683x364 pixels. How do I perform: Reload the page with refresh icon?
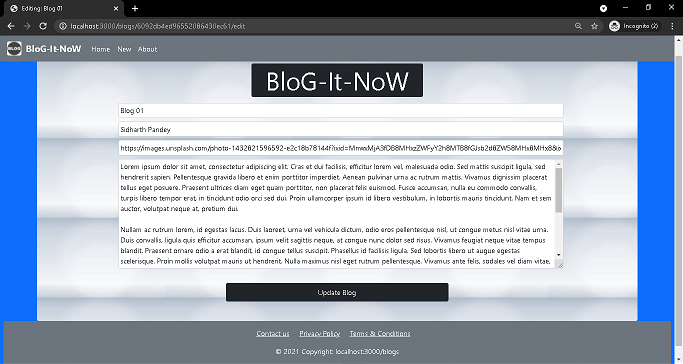click(43, 26)
